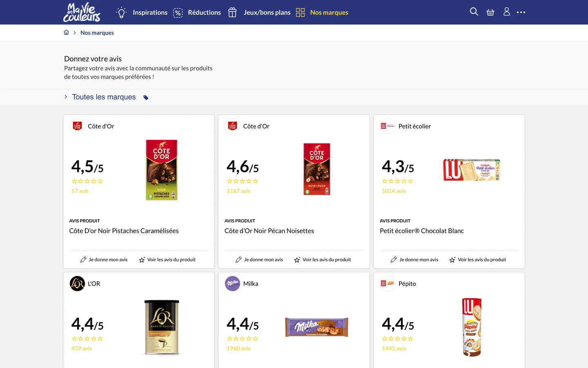
Task: Give a review for Côte D'or Noir Pistaches Caramélisées
Action: [x=108, y=260]
